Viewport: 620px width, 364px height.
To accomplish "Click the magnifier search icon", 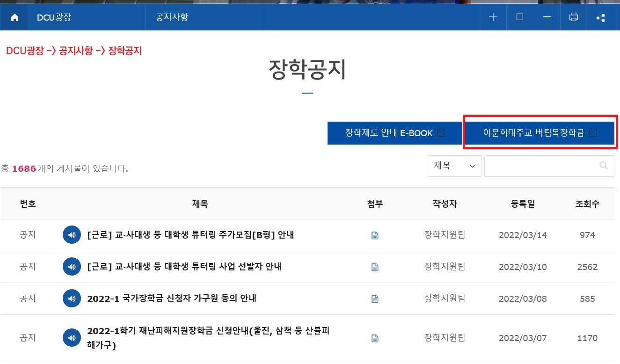I will [603, 166].
